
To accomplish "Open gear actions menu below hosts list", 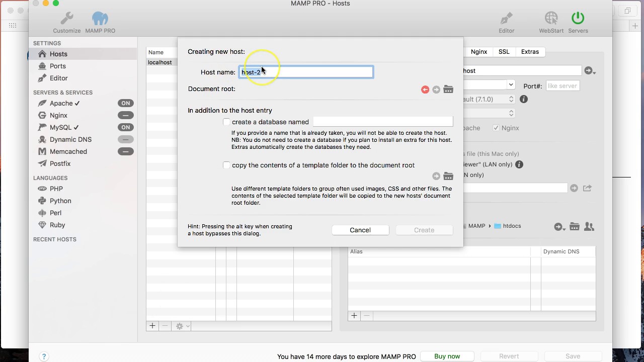I will pyautogui.click(x=182, y=326).
